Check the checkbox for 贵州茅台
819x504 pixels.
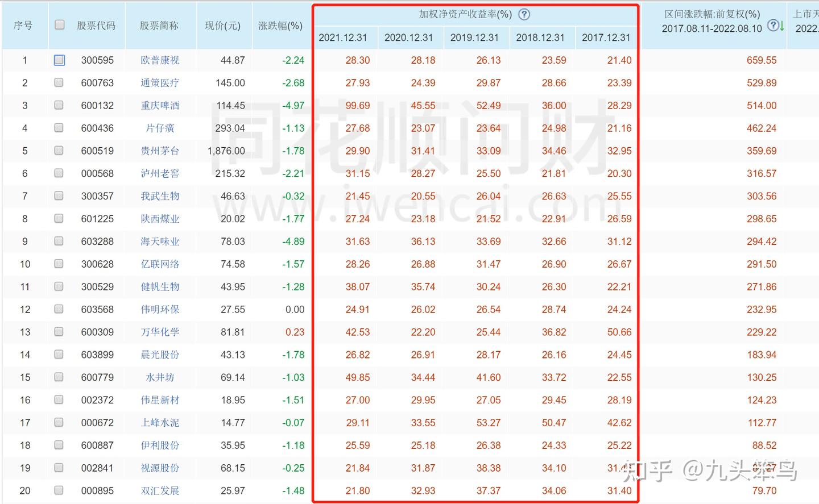(x=59, y=151)
